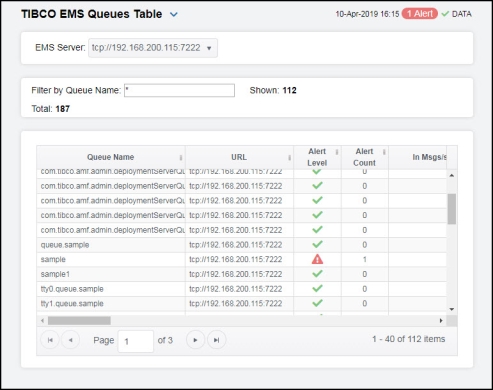Viewport: 493px width, 390px height.
Task: Open the Alert Count column menu handle
Action: [384, 152]
